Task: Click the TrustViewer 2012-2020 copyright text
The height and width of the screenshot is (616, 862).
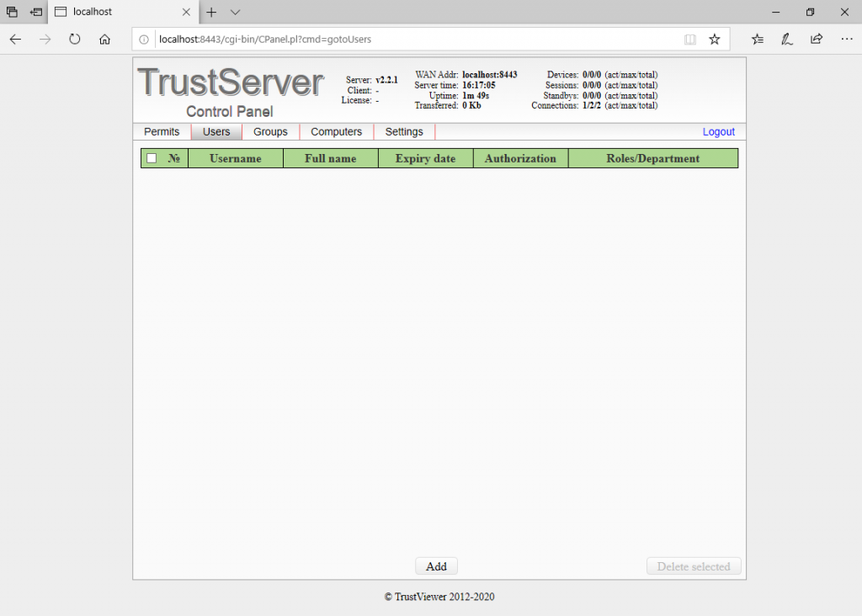Action: coord(439,597)
